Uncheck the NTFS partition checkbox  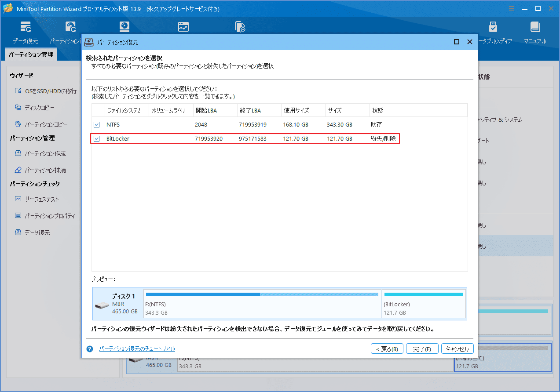tap(97, 125)
